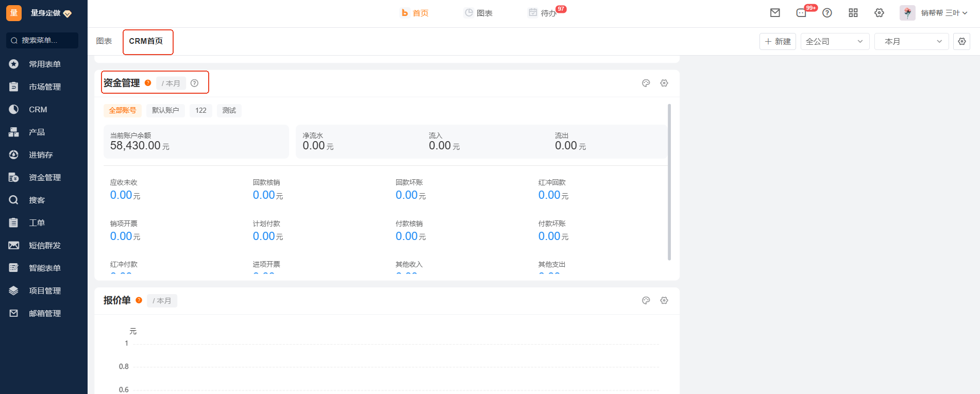Click the palette theme icon in 资金管理 card
Screen dimensions: 980x394
[x=646, y=83]
